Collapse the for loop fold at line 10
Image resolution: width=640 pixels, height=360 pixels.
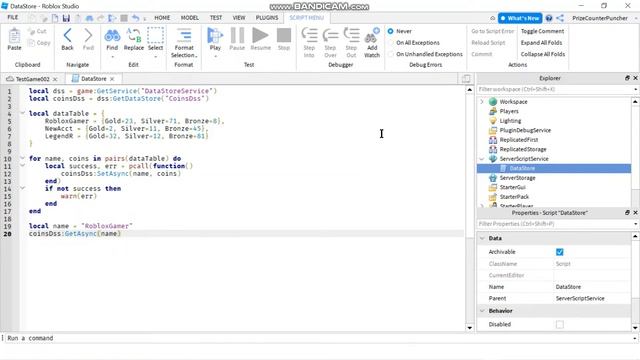click(x=23, y=158)
